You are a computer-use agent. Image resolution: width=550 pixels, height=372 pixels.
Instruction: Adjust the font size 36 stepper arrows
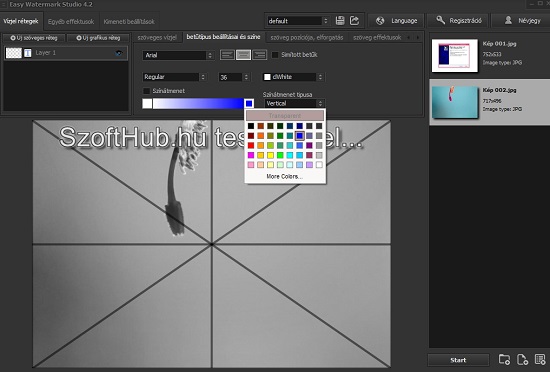[246, 77]
